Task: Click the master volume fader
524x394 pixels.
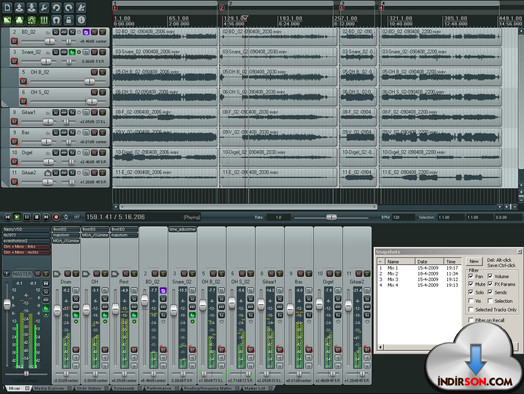Action: point(7,304)
